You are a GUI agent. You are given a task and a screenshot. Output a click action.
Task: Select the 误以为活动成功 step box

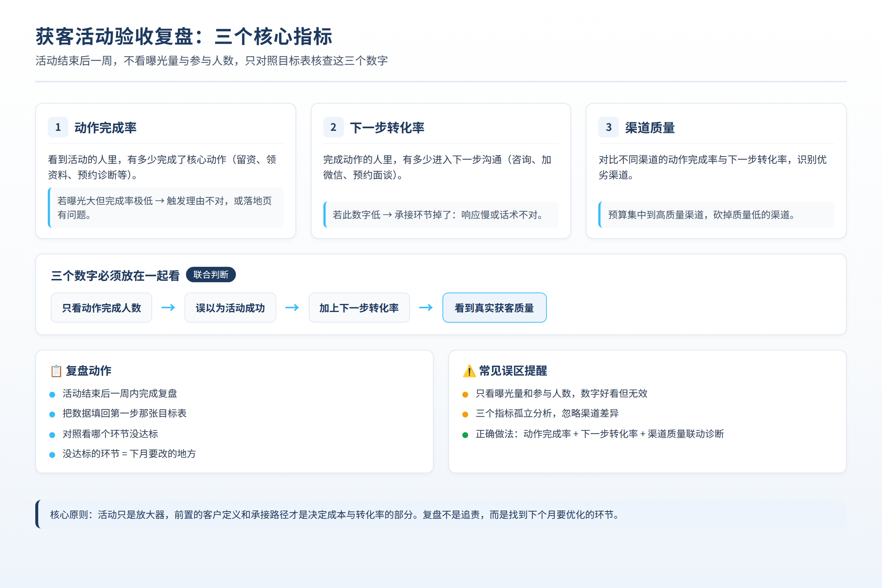[230, 308]
